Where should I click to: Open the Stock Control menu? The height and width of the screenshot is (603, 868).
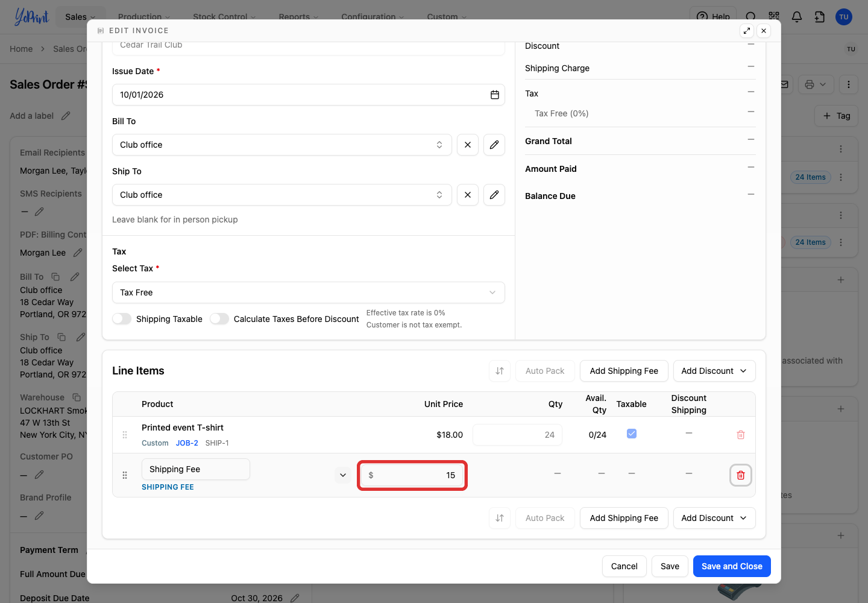(x=224, y=17)
